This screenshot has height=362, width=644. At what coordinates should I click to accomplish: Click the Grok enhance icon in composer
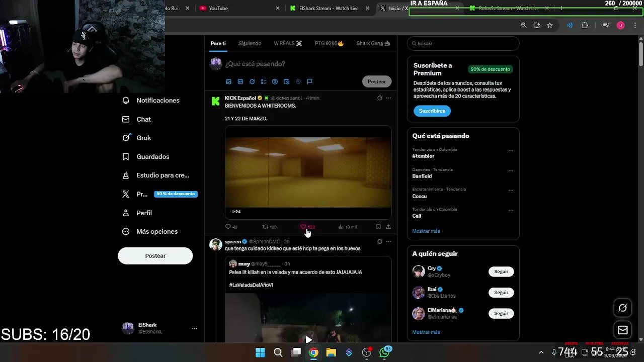click(252, 81)
